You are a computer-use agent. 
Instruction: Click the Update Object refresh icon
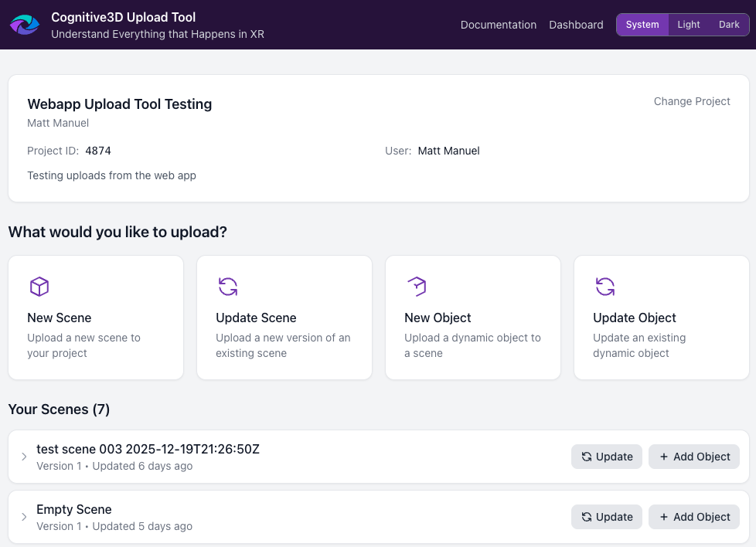coord(605,286)
